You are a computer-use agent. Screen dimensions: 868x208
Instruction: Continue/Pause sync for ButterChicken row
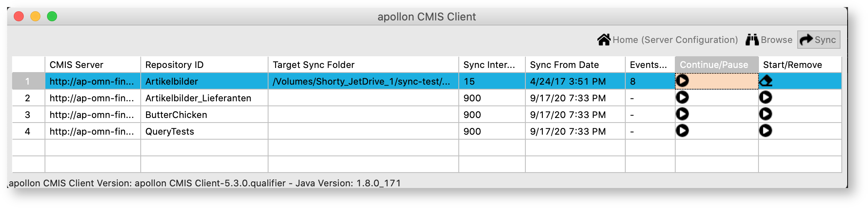coord(682,114)
